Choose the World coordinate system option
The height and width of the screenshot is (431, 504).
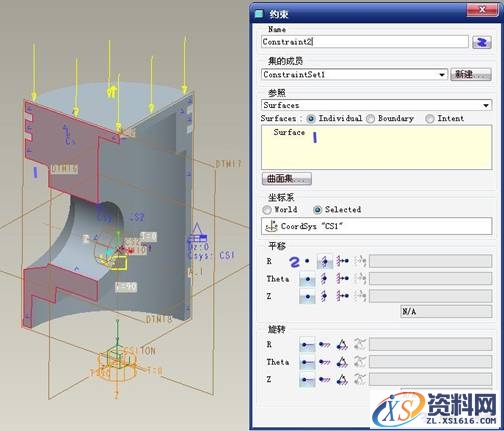click(267, 210)
